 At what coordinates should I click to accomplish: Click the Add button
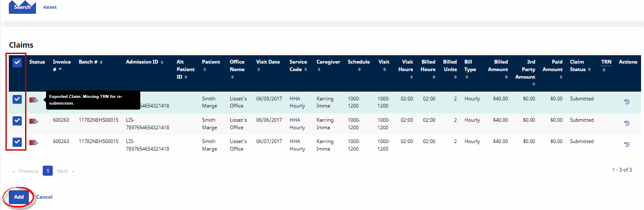(x=19, y=197)
